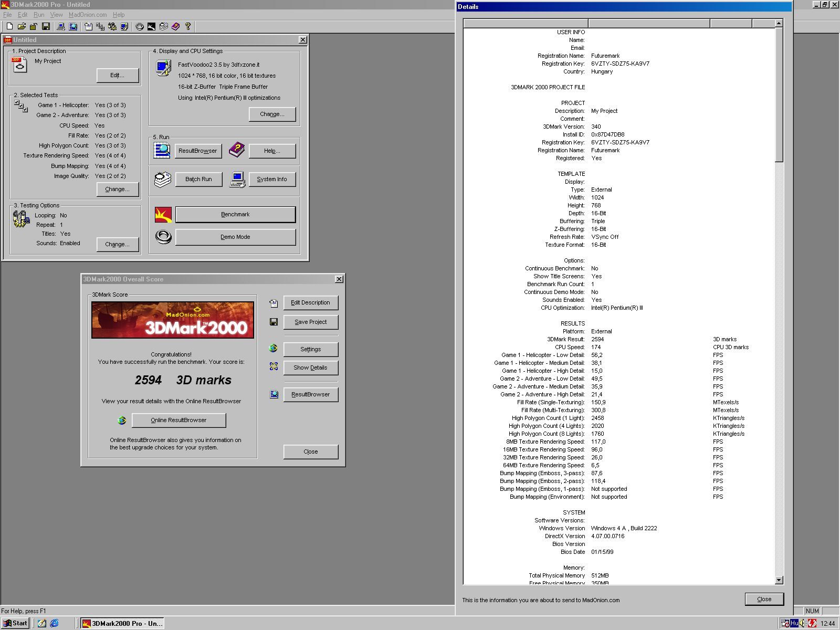
Task: Open the Run menu
Action: coord(39,15)
